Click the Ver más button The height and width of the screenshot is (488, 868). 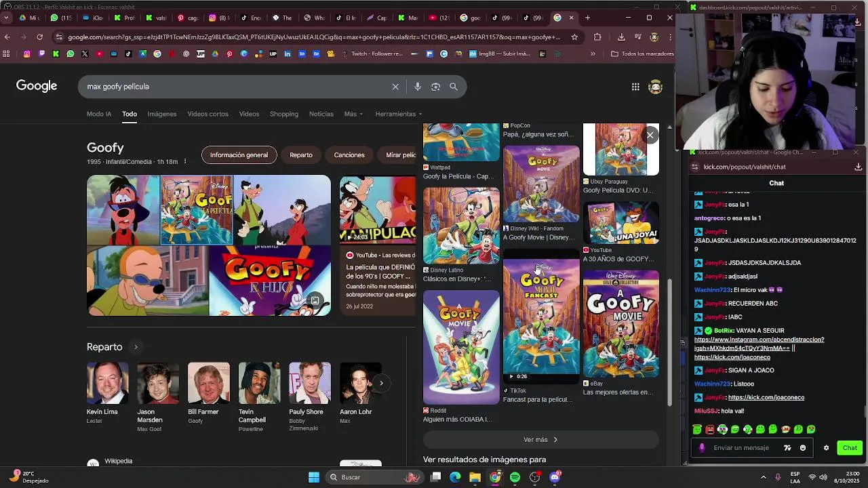point(540,440)
